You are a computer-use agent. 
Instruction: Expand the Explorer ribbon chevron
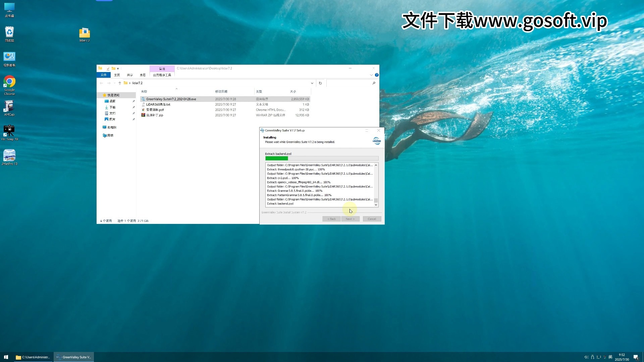371,75
